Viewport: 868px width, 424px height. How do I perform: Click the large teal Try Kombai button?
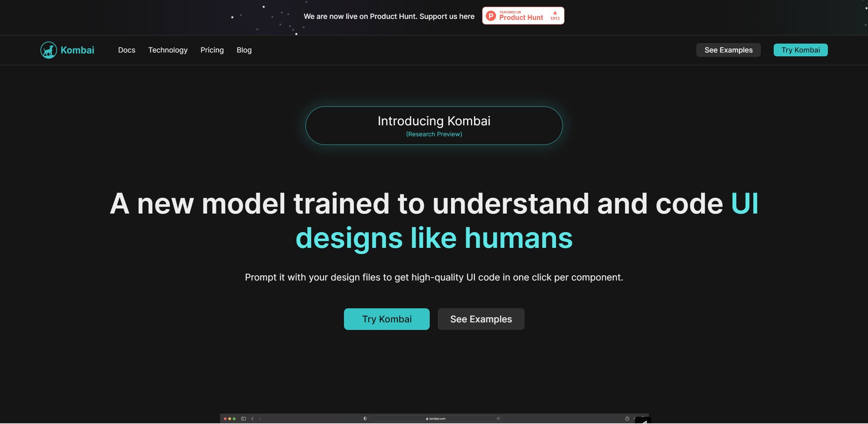387,319
